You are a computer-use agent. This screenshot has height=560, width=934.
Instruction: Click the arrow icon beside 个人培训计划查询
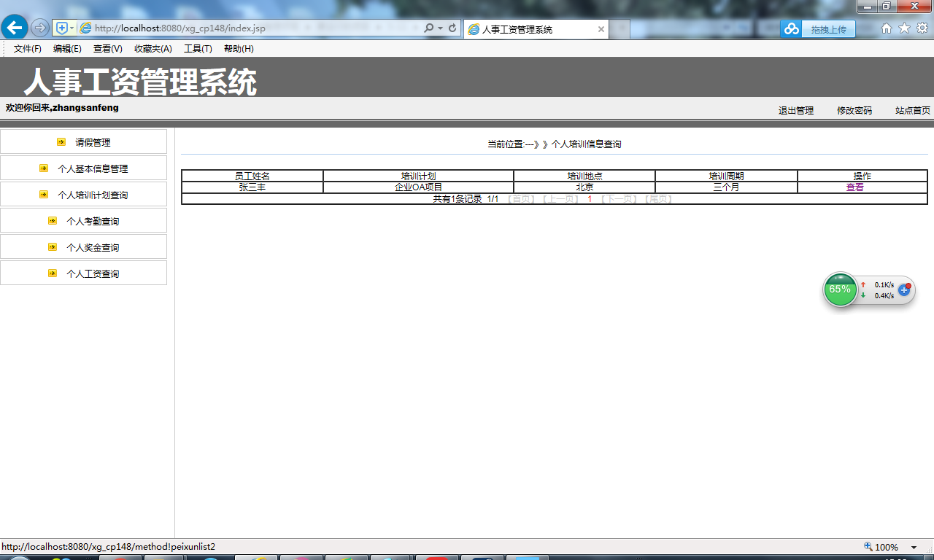pyautogui.click(x=44, y=194)
